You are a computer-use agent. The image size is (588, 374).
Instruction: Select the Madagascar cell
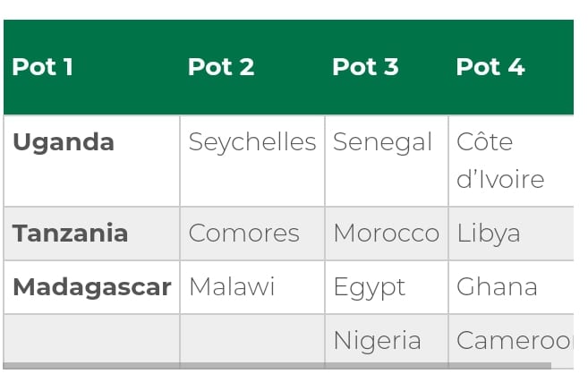click(x=92, y=287)
